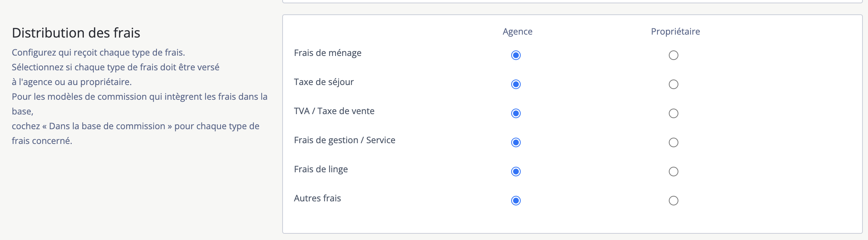This screenshot has height=240, width=868.
Task: Select Propriétaire for Frais de gestion / Service
Action: click(x=674, y=142)
